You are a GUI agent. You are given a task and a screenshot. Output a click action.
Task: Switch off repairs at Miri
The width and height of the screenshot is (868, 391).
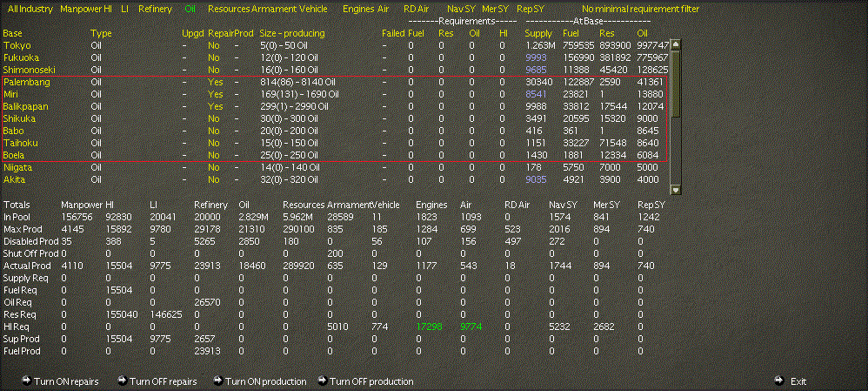tap(216, 94)
